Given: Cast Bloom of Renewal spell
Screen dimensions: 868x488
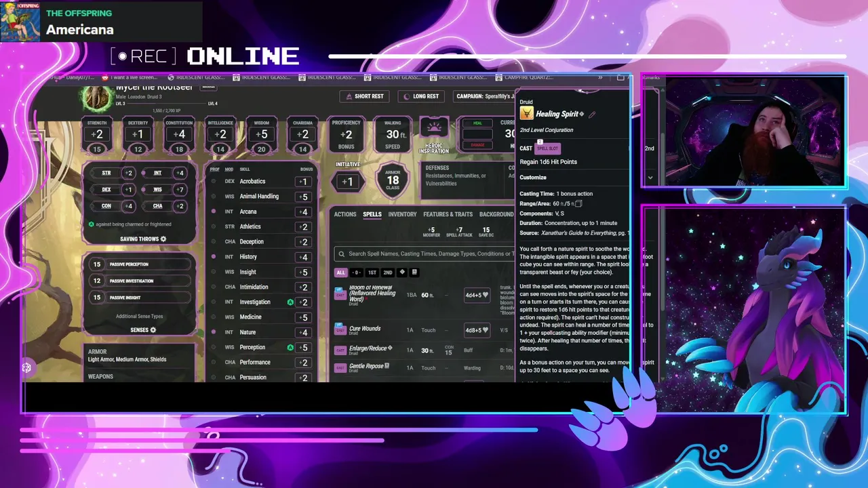Looking at the screenshot, I should [x=340, y=295].
